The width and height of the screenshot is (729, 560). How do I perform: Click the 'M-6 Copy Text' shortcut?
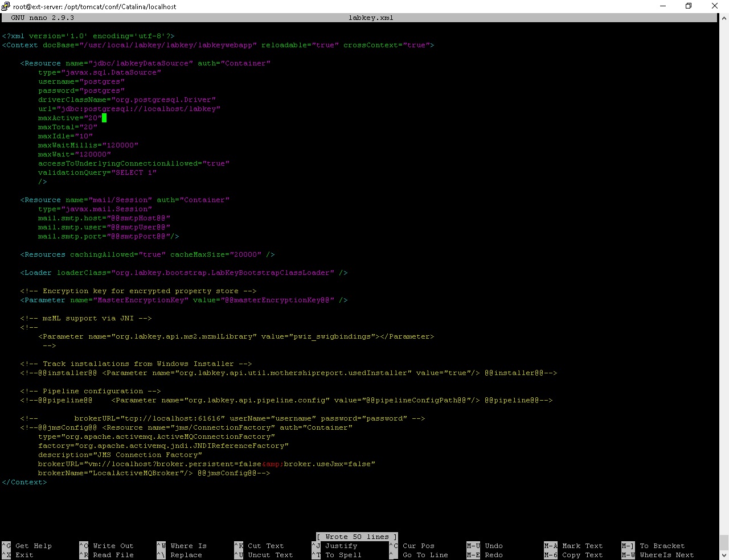[x=574, y=555]
